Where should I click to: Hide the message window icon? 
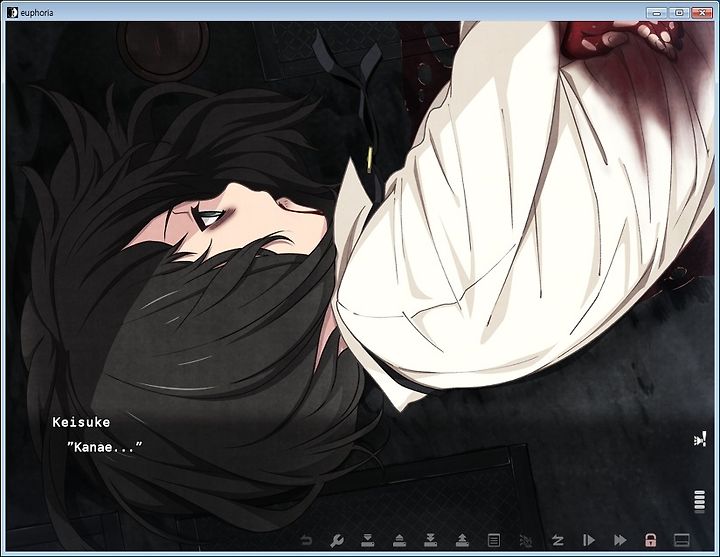click(x=681, y=540)
